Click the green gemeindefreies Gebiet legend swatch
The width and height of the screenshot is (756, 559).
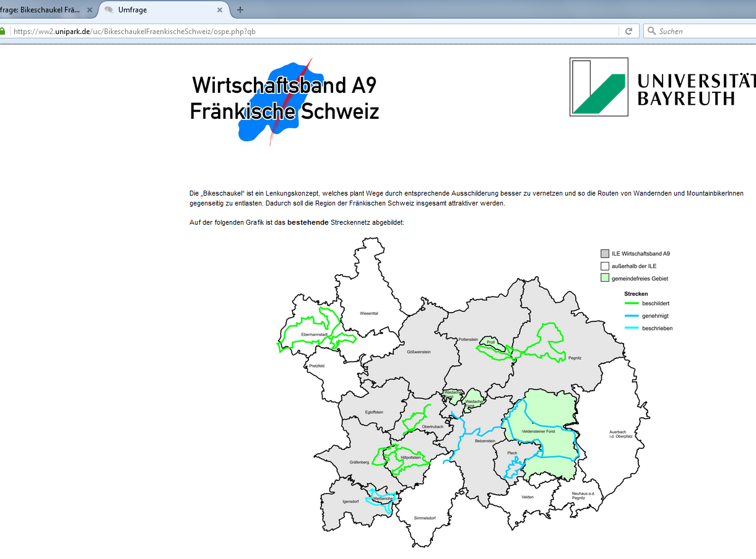point(605,279)
